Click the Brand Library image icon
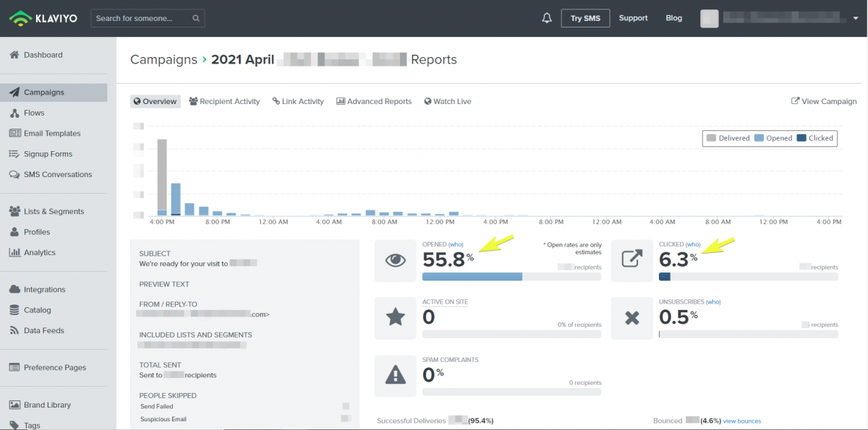Screen dimensions: 868x430 coord(14,405)
